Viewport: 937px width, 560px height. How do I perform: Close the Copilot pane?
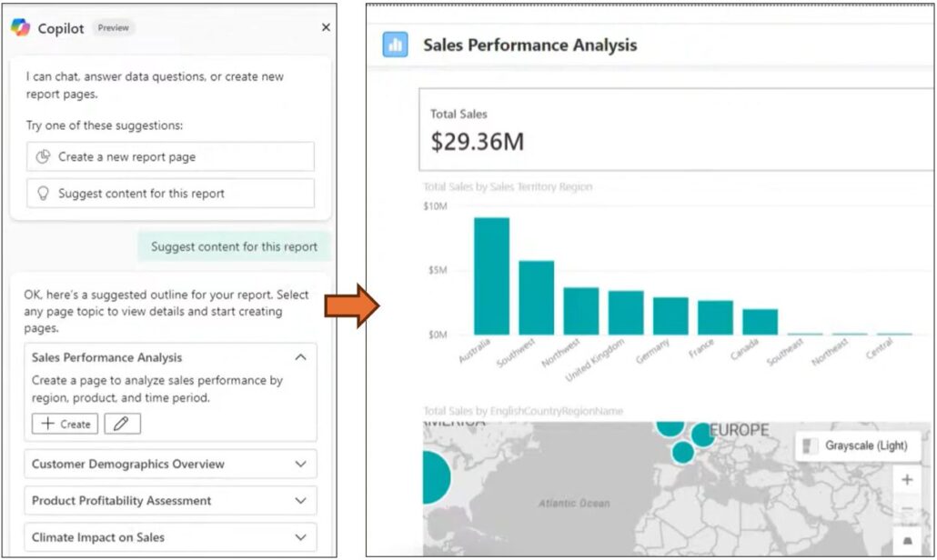click(326, 28)
